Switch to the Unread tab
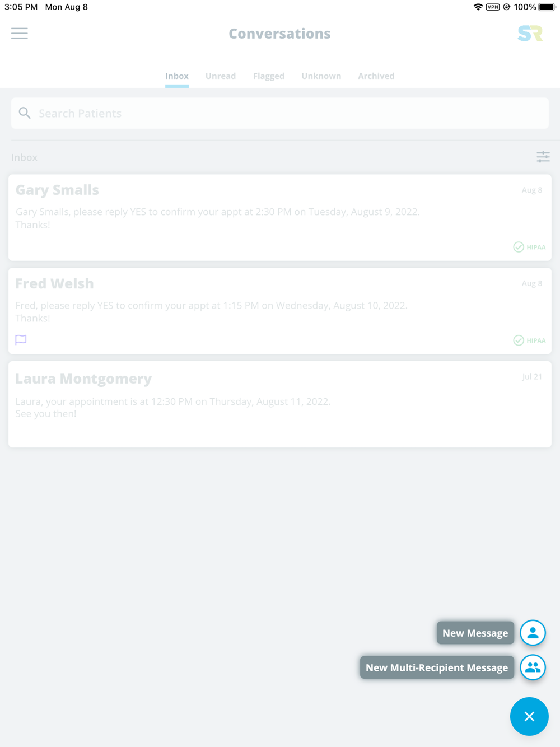Viewport: 560px width, 747px height. (221, 76)
